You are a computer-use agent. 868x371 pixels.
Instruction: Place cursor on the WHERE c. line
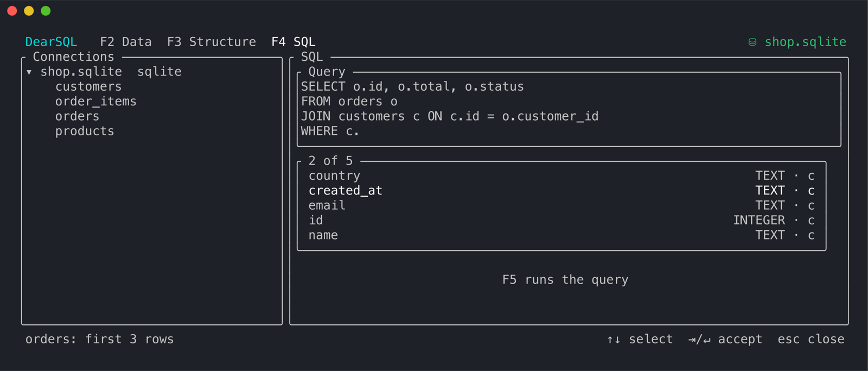[x=330, y=131]
